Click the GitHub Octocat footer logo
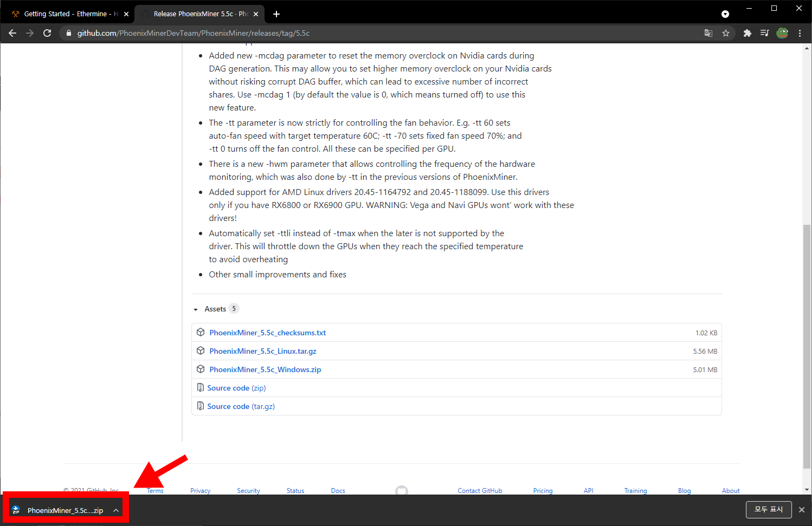Screen dimensions: 812x526 point(402,491)
